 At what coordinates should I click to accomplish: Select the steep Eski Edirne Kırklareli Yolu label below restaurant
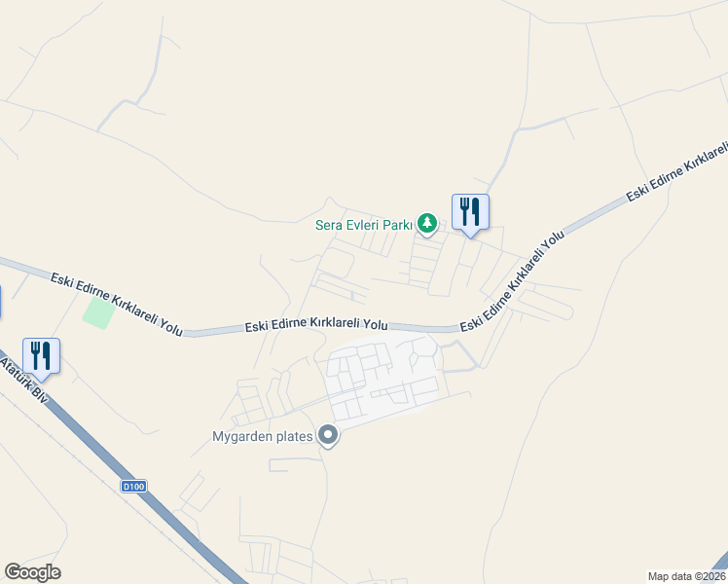tap(512, 281)
